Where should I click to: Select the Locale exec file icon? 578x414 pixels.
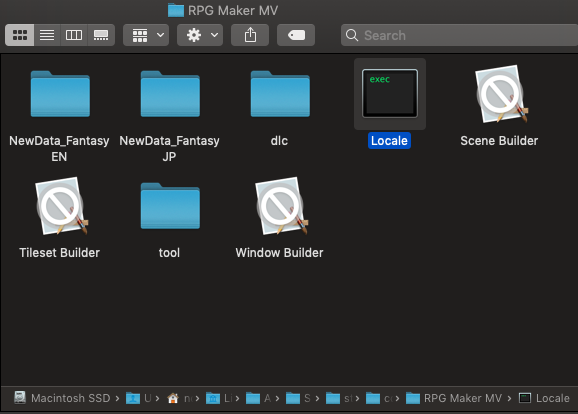click(x=390, y=94)
